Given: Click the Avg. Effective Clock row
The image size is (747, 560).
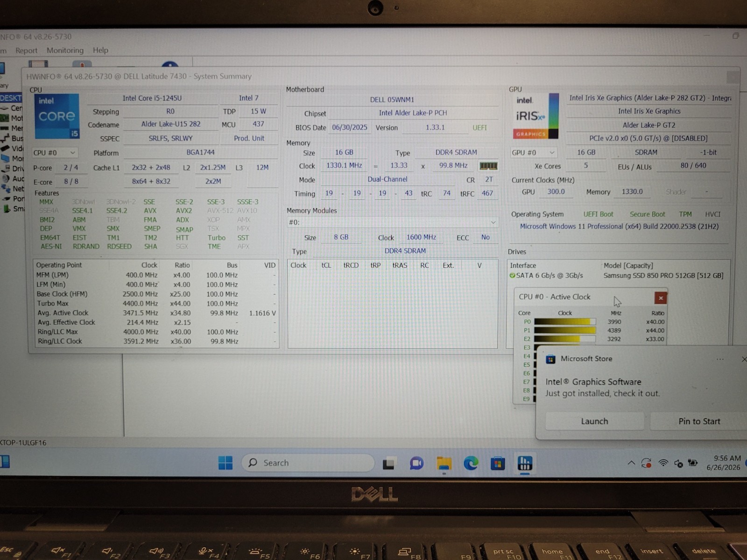Looking at the screenshot, I should [156, 322].
